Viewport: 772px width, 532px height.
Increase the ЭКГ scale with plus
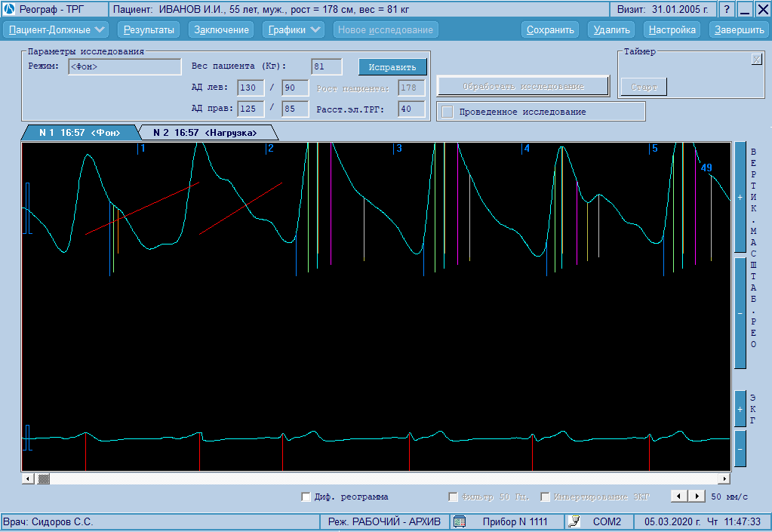click(740, 409)
